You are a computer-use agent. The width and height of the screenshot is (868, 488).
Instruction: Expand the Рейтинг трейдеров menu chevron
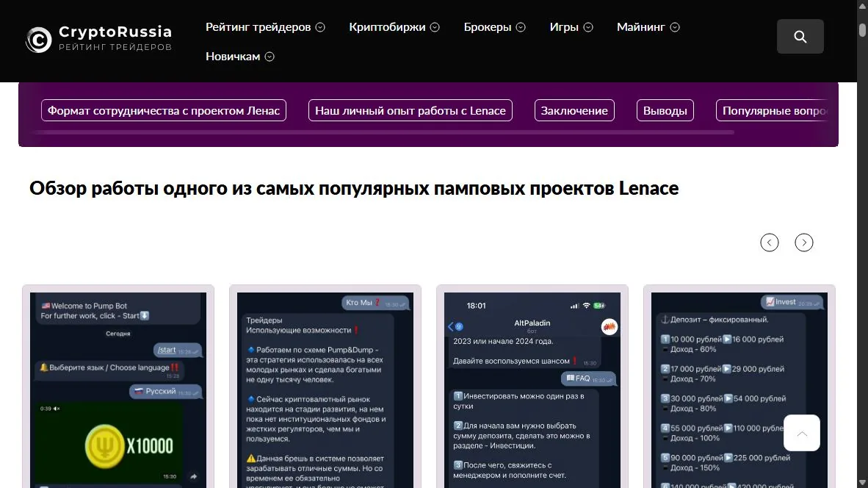click(x=320, y=27)
